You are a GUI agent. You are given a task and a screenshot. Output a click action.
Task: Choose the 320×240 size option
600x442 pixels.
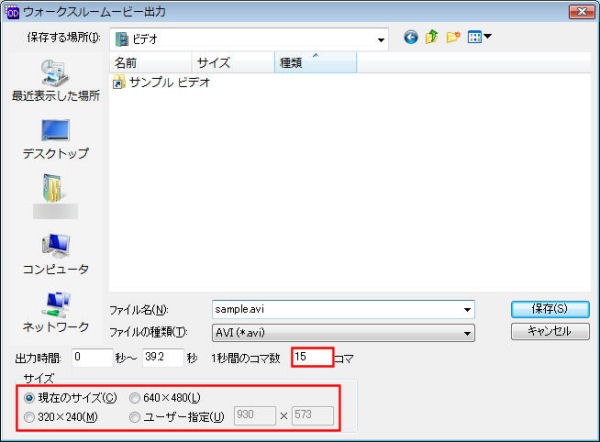pos(29,416)
